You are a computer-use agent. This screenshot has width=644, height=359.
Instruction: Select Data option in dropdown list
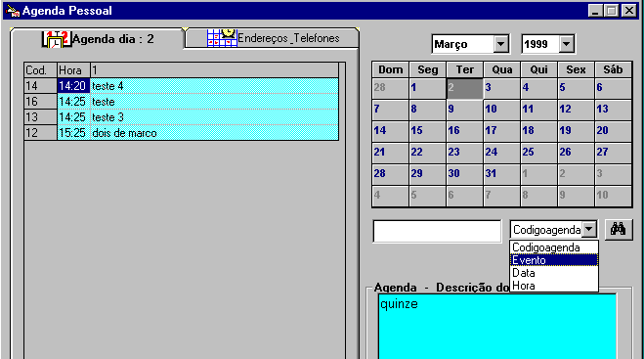(553, 273)
